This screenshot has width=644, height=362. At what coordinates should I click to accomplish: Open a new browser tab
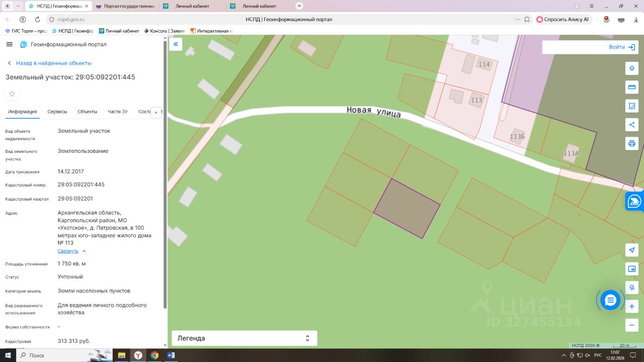[x=299, y=6]
